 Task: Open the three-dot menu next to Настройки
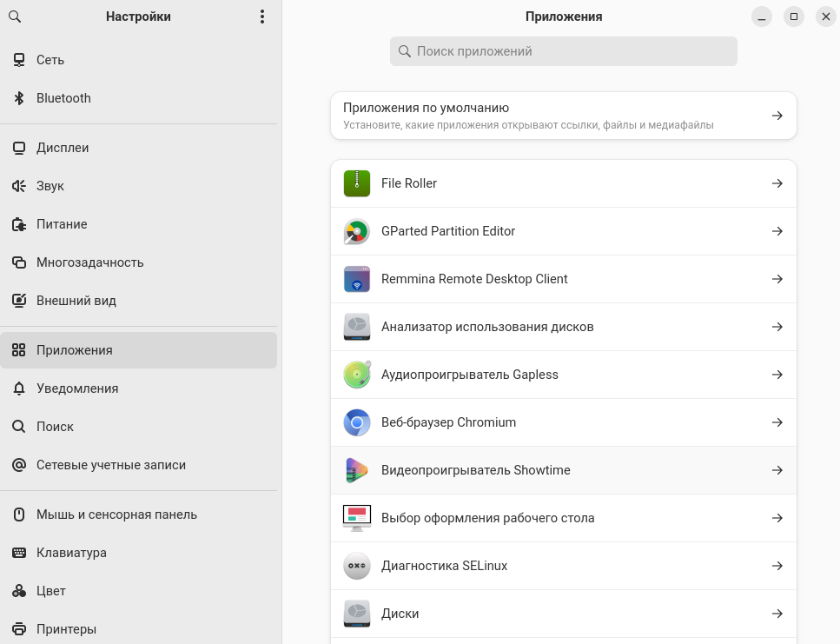(x=262, y=17)
